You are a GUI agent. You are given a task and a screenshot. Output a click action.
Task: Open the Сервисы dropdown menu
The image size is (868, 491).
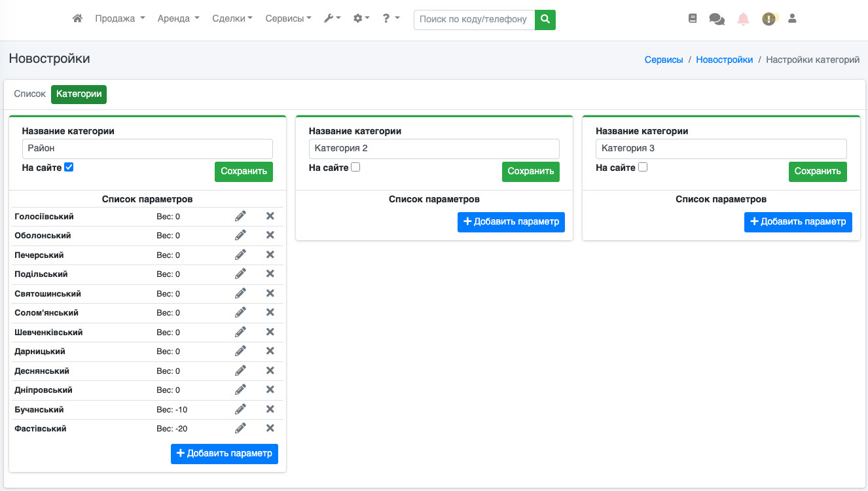(x=288, y=19)
